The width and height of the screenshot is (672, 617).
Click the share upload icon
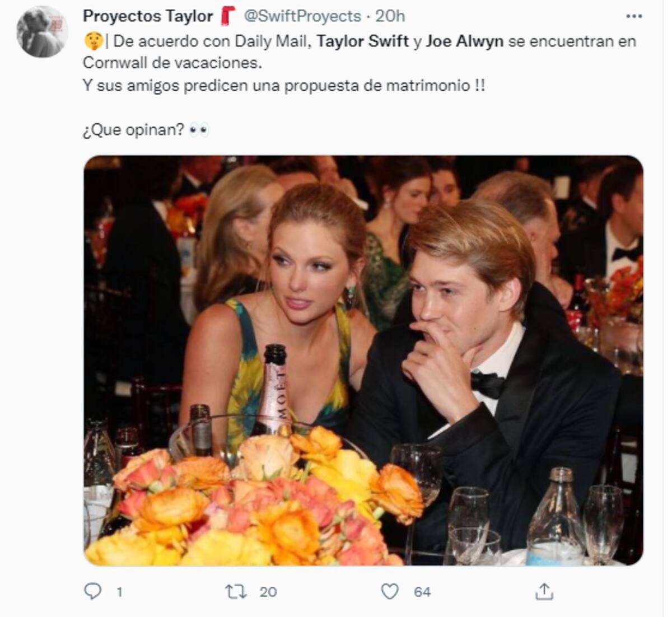[x=544, y=591]
